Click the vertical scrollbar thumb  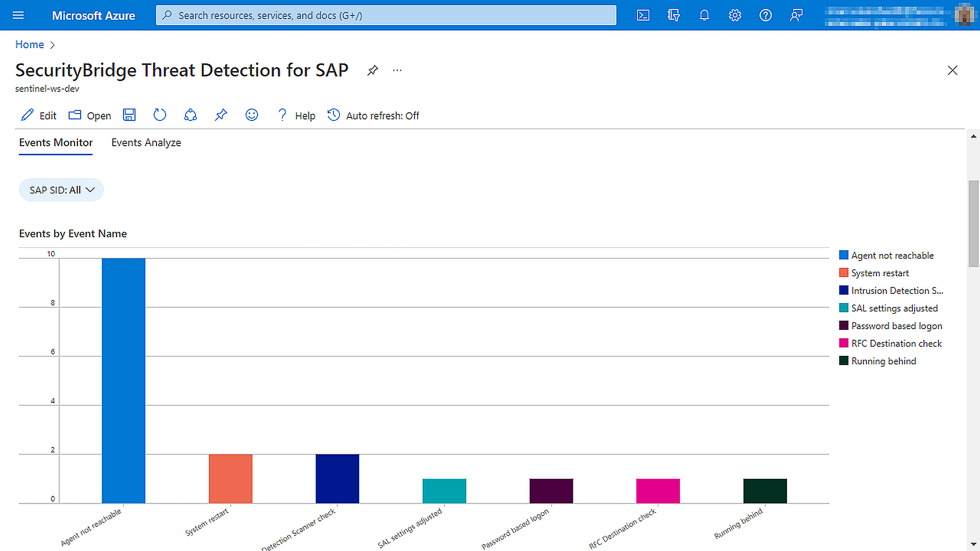click(973, 224)
